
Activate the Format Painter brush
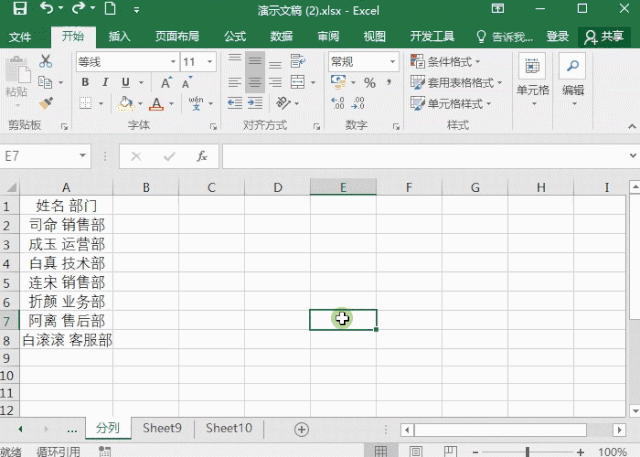click(46, 103)
